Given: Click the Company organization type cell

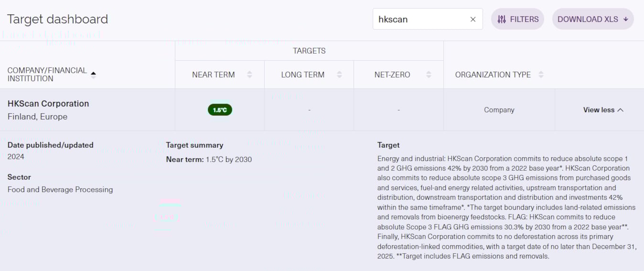Looking at the screenshot, I should pyautogui.click(x=499, y=110).
